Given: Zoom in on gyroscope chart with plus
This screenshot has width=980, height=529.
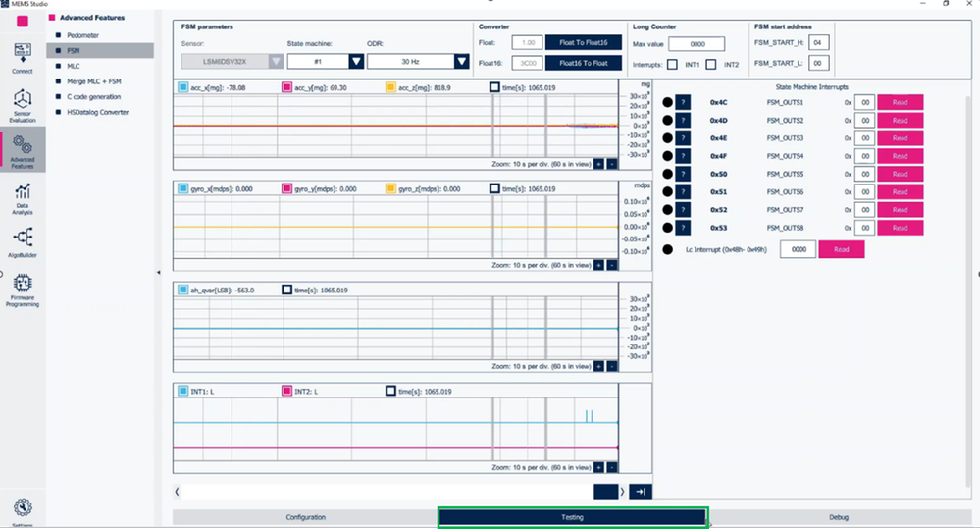Looking at the screenshot, I should coord(598,265).
